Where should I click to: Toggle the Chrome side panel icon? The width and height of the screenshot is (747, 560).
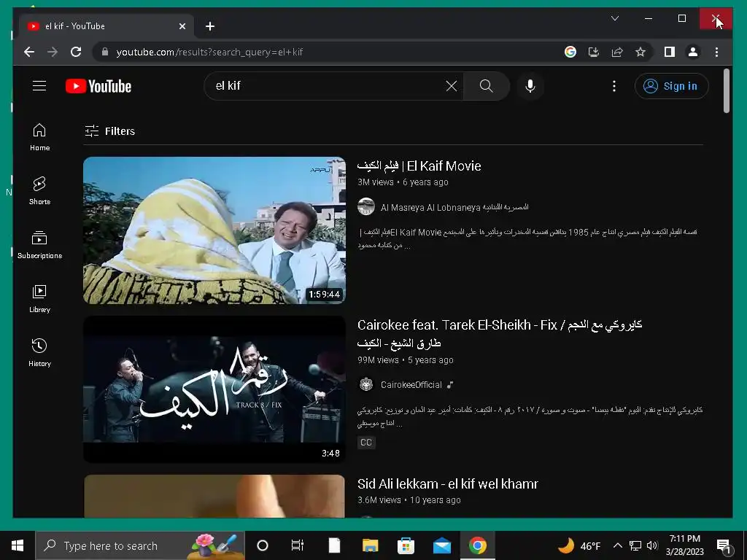tap(670, 52)
